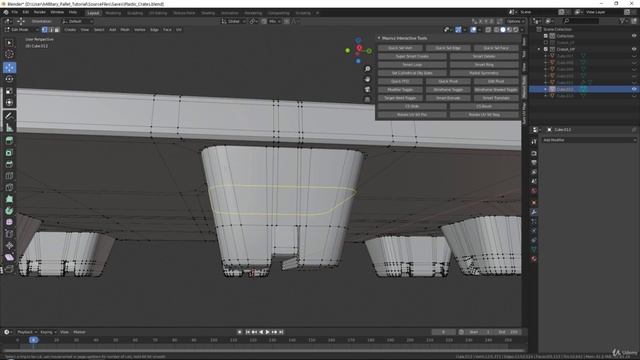Switch to rendered viewport shading
The width and height of the screenshot is (640, 360).
tap(516, 30)
